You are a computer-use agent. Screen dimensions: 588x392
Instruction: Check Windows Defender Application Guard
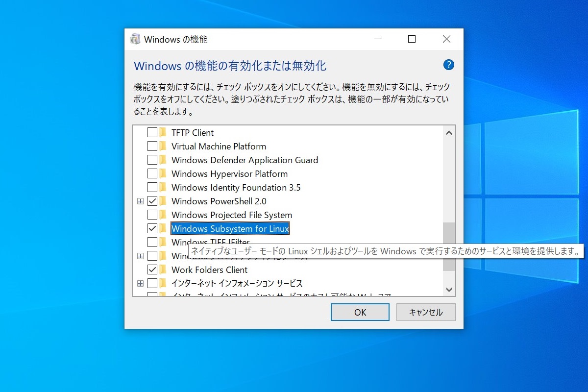152,160
